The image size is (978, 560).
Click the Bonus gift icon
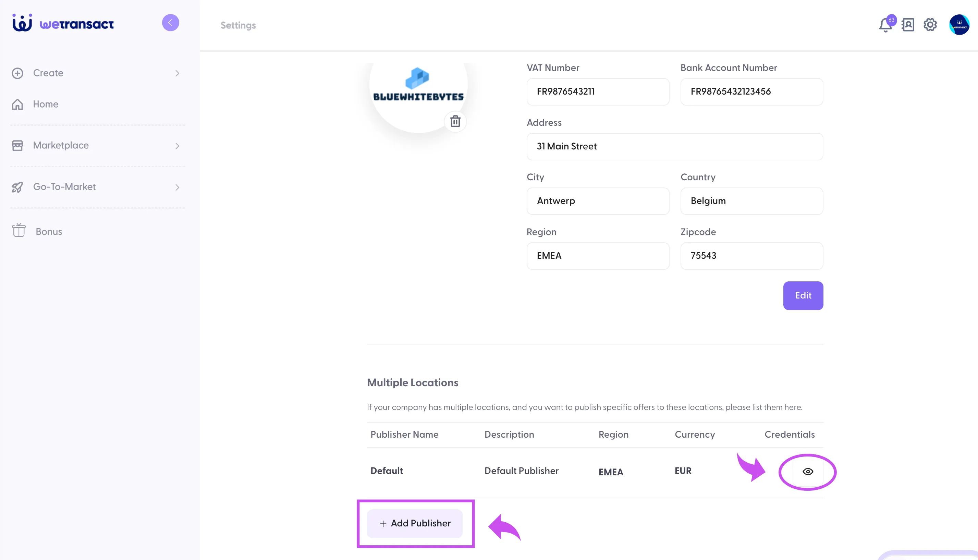[x=19, y=230]
